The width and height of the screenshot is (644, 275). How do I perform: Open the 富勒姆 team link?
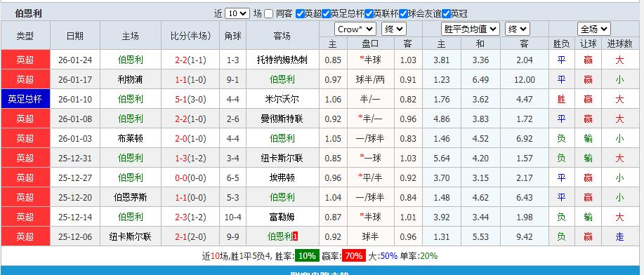[282, 217]
